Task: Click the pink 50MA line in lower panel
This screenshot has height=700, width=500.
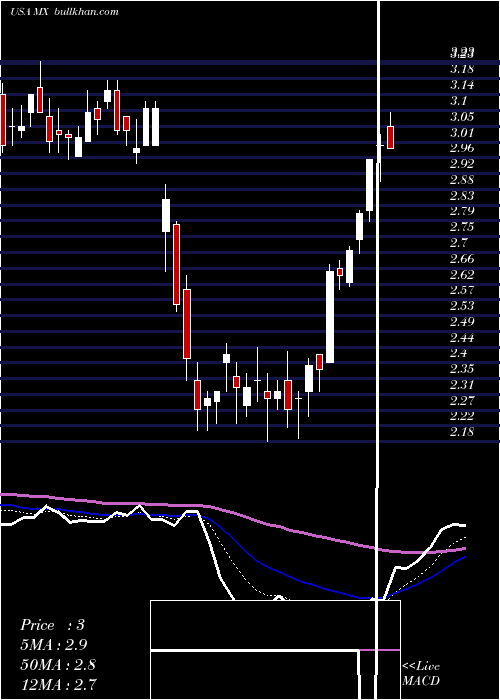Action: (268, 524)
